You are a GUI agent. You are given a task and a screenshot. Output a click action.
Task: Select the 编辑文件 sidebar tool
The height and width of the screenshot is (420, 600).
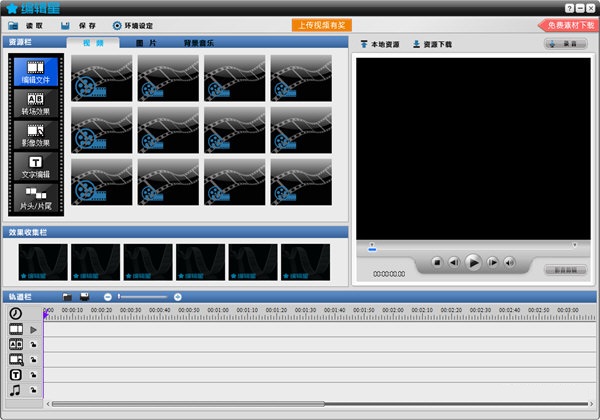36,72
